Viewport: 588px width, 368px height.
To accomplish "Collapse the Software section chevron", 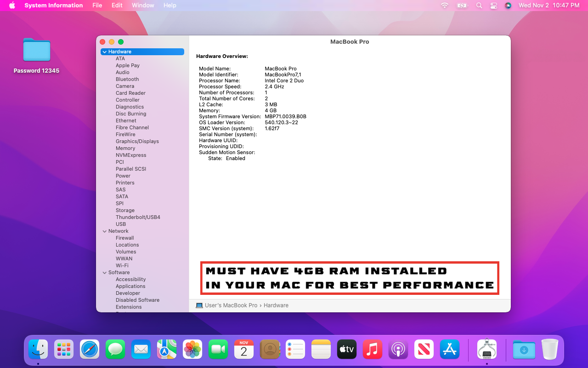I will click(105, 273).
